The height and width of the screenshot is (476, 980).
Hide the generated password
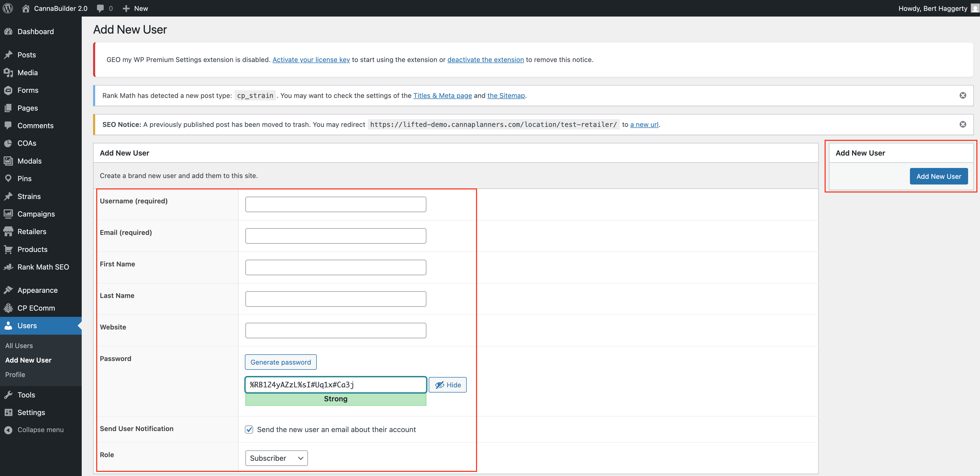(447, 385)
